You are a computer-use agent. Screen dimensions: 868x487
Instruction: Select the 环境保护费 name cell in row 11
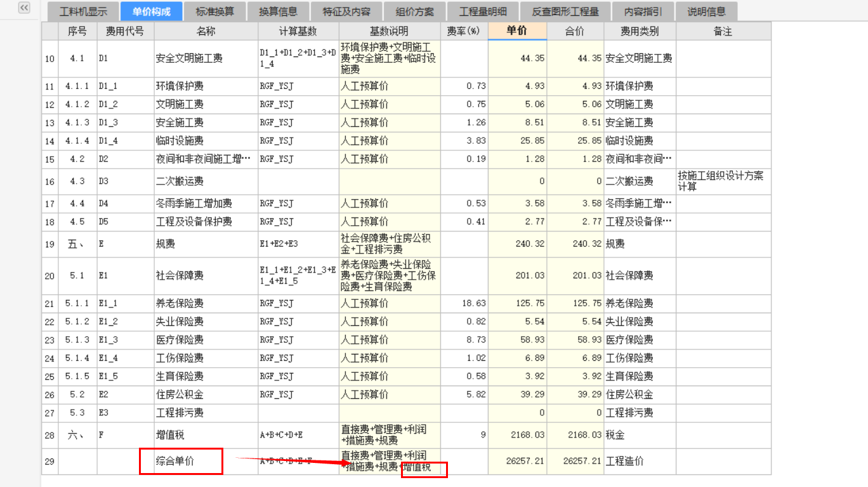206,86
